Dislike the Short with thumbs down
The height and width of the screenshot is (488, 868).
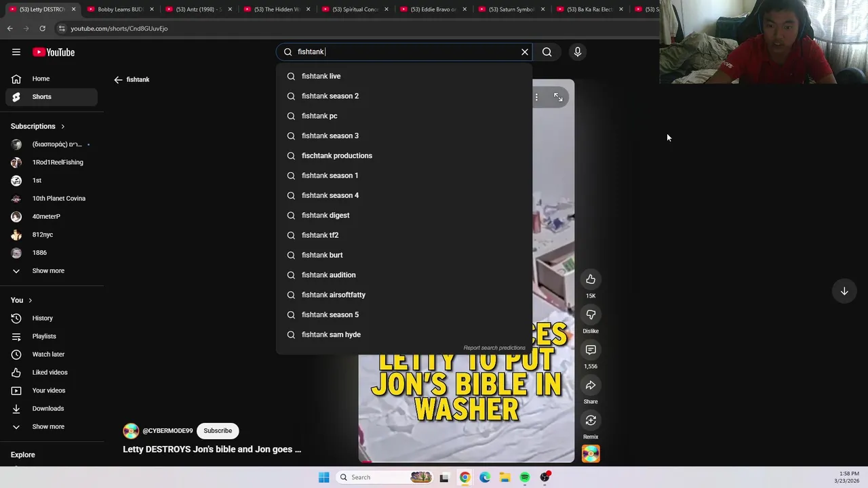[591, 314]
